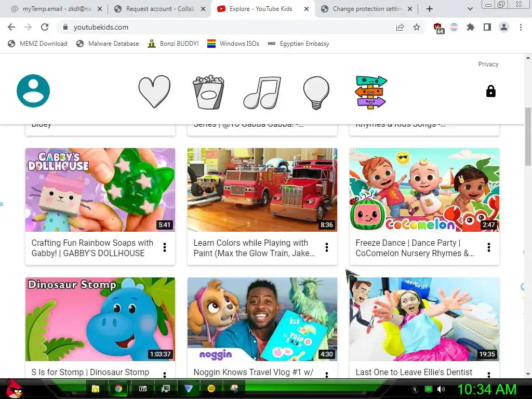The height and width of the screenshot is (399, 532).
Task: Open the uBlock extension with badge 64
Action: click(x=438, y=28)
